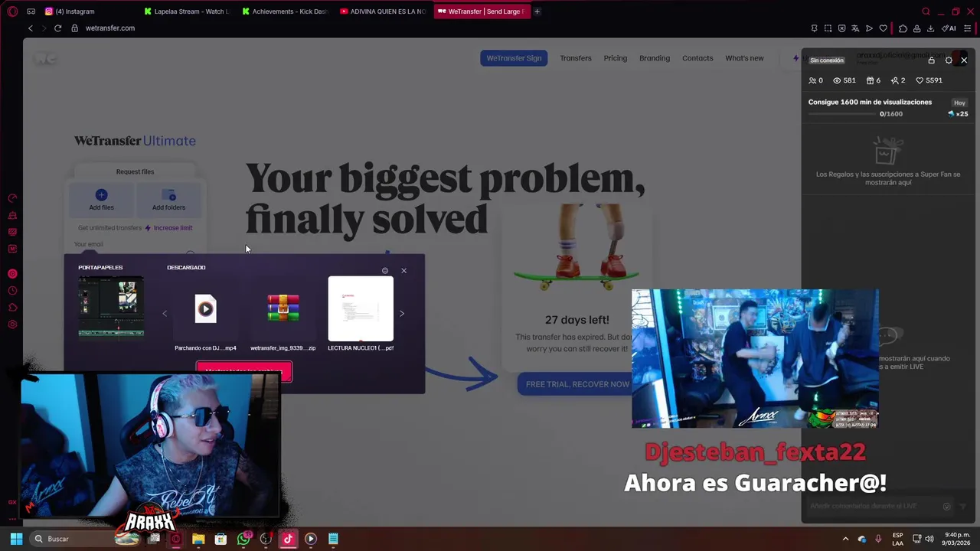The image size is (980, 551).
Task: Open Contacts in WeTransfer navigation
Action: pyautogui.click(x=697, y=58)
